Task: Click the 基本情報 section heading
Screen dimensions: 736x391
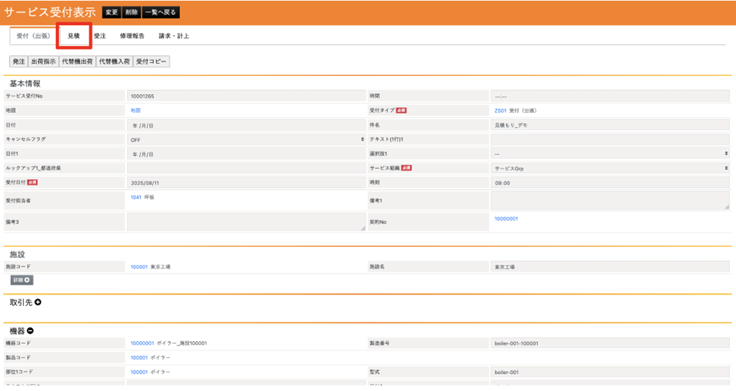Action: click(x=25, y=84)
